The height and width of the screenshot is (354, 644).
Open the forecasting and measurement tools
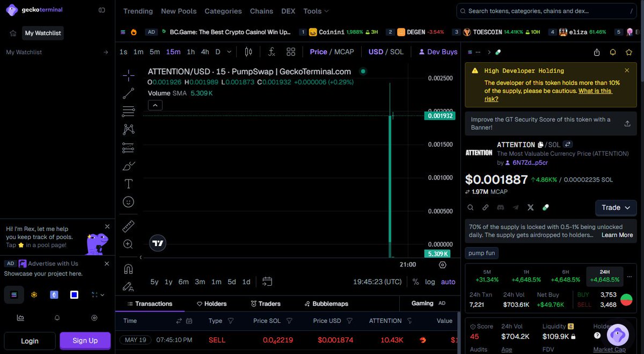[128, 148]
